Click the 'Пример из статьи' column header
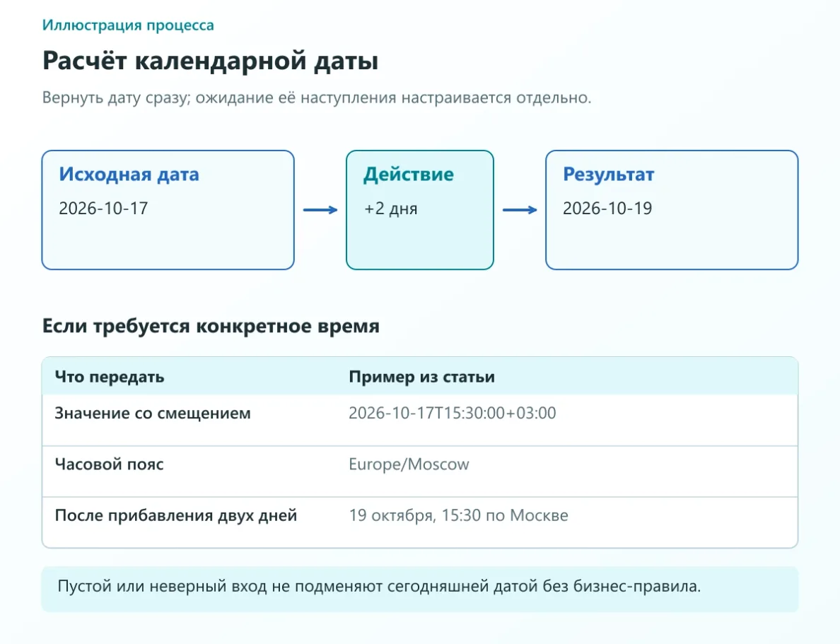The width and height of the screenshot is (840, 644). coord(421,377)
